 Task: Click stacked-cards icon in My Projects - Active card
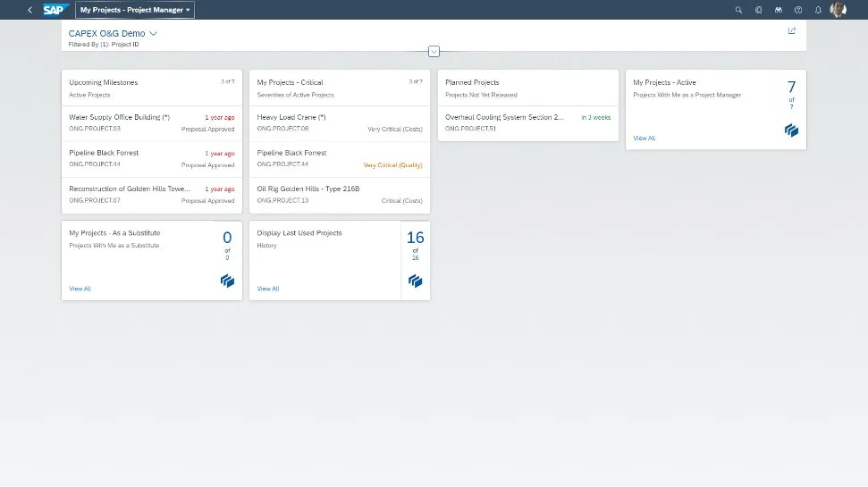pyautogui.click(x=791, y=130)
